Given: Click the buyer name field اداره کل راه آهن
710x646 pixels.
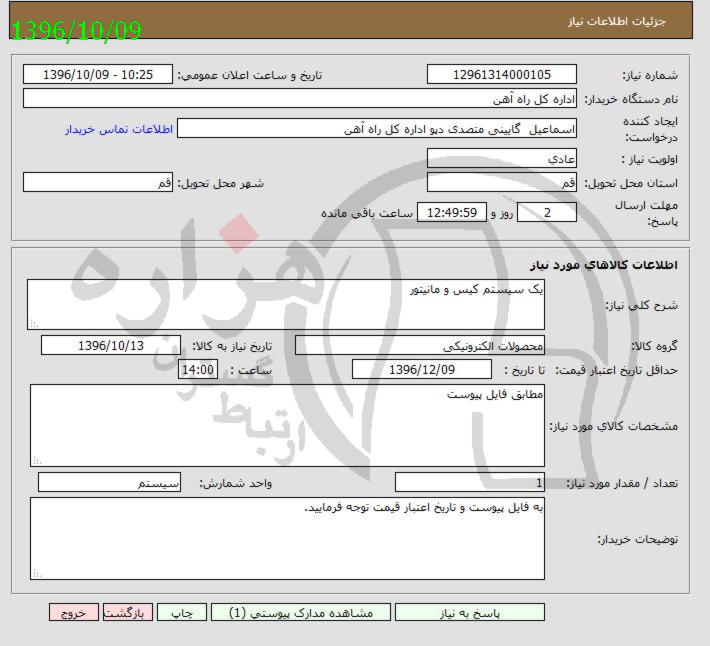Looking at the screenshot, I should point(300,98).
